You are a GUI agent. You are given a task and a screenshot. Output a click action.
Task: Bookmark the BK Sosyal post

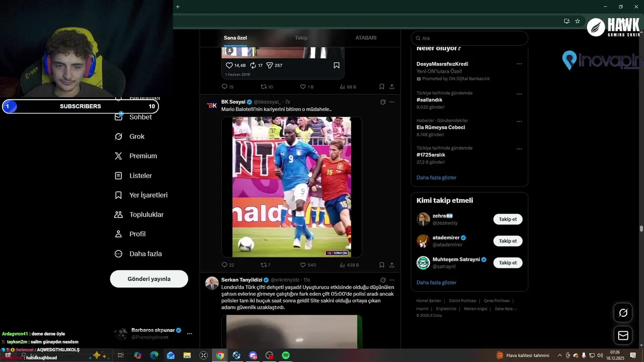pos(382,265)
